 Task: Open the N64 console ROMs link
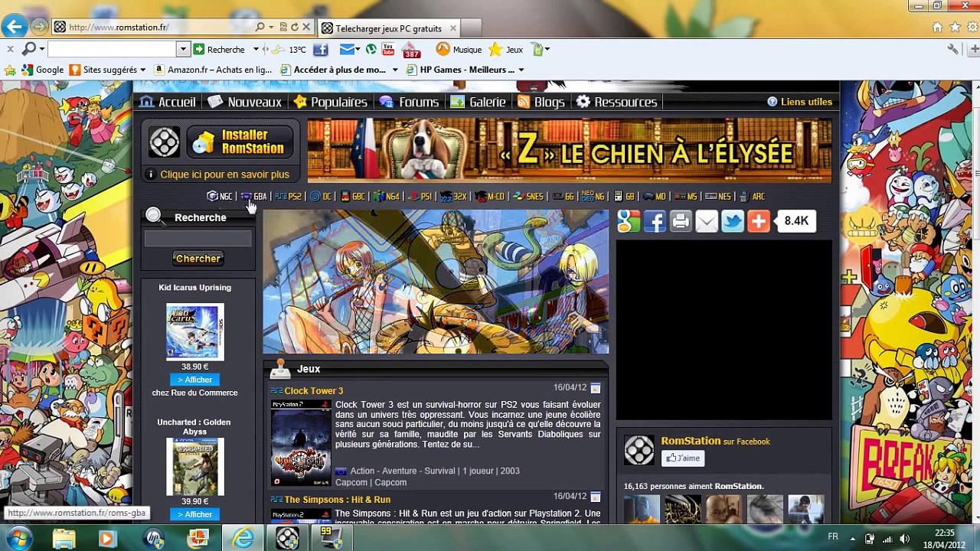point(387,197)
